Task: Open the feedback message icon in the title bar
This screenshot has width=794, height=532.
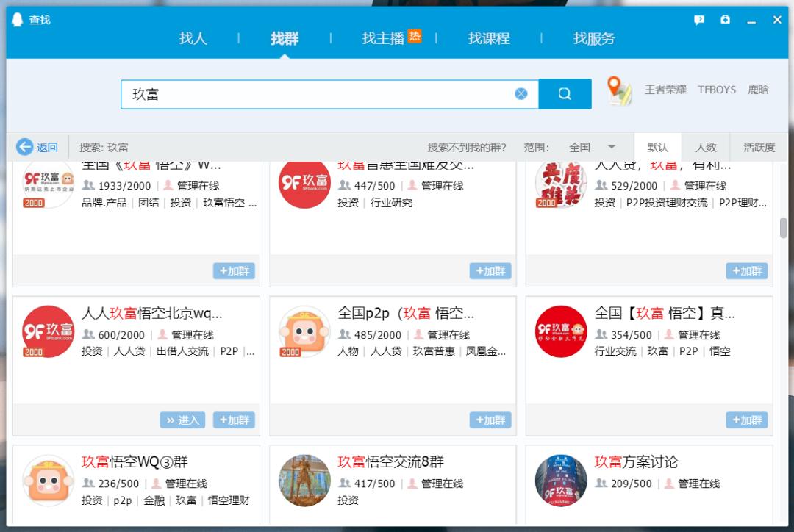Action: (698, 20)
